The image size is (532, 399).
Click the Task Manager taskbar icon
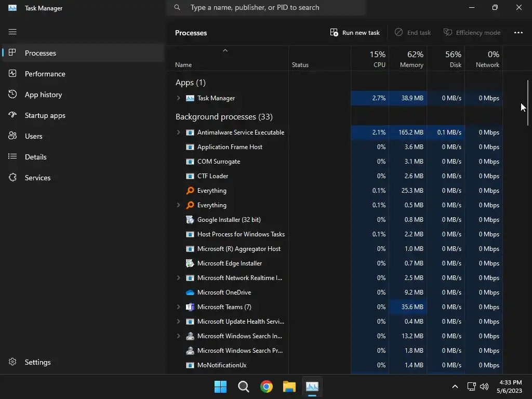312,387
